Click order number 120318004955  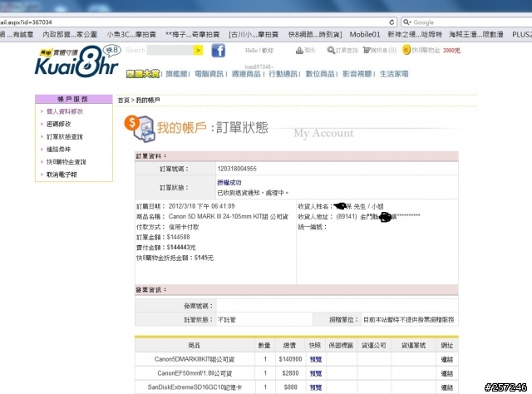tap(237, 169)
